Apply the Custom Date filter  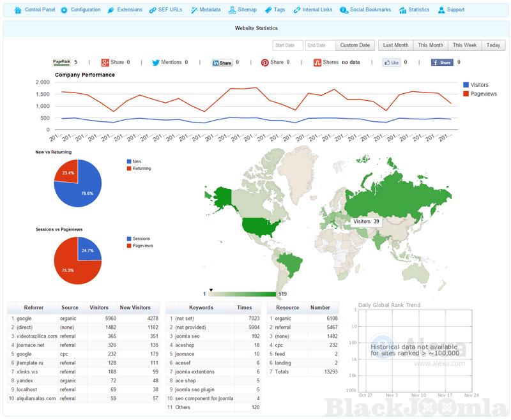coord(355,45)
